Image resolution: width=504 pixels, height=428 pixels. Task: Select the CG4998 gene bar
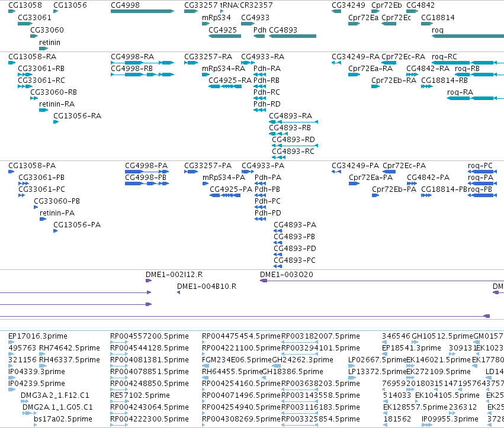click(x=142, y=11)
